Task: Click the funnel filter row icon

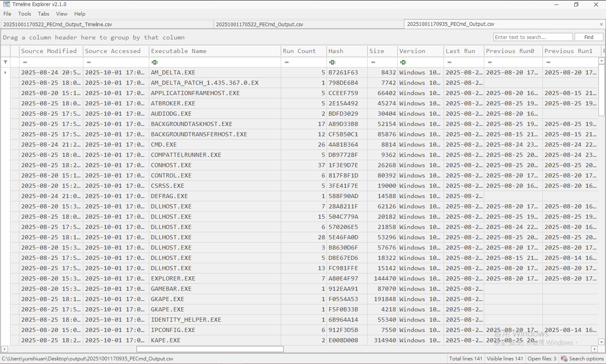Action: pos(5,62)
